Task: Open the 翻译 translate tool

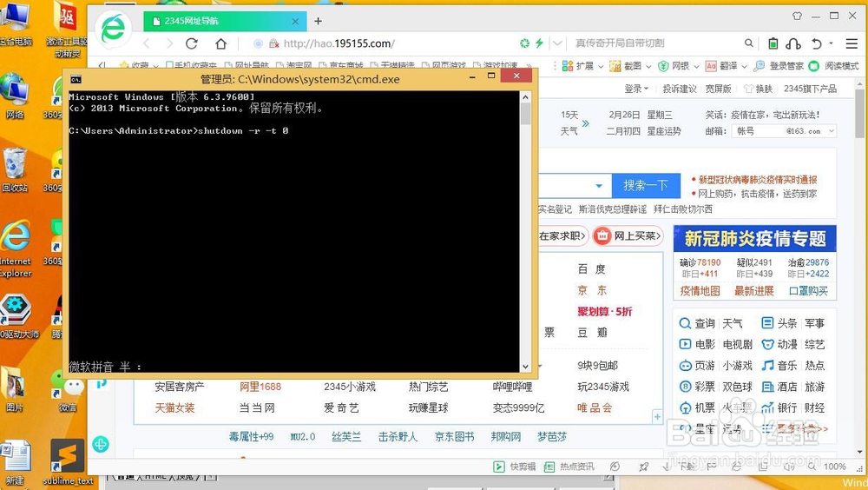Action: point(723,66)
